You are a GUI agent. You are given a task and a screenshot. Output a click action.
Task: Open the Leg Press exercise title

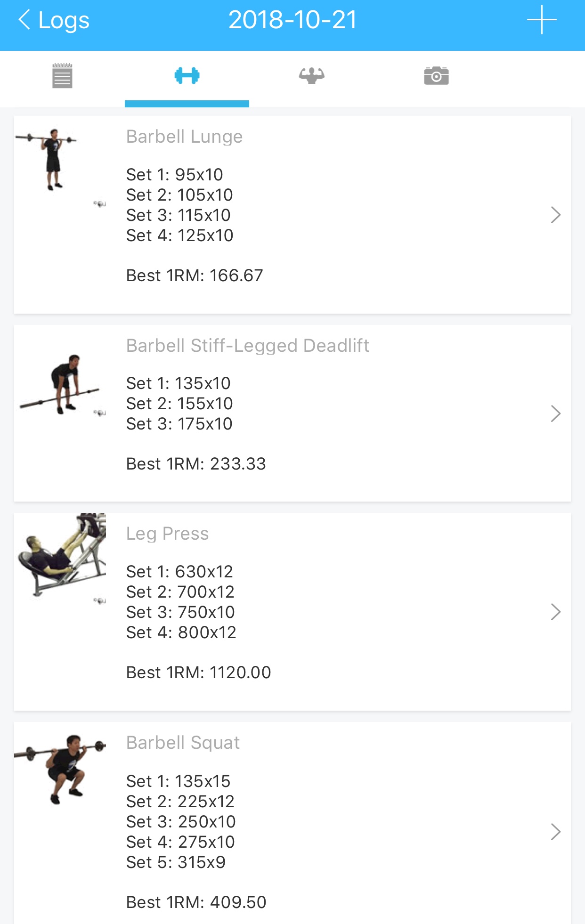click(x=167, y=534)
